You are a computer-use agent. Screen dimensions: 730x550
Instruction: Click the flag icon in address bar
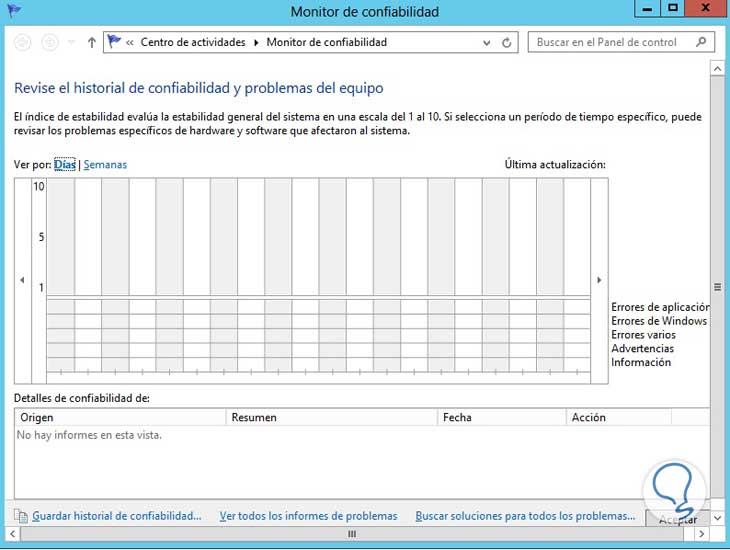pyautogui.click(x=114, y=42)
